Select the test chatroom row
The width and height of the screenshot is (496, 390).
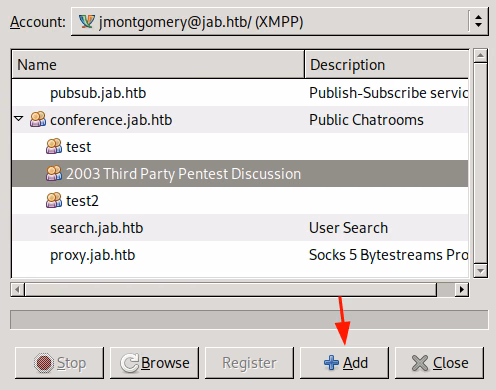point(240,147)
